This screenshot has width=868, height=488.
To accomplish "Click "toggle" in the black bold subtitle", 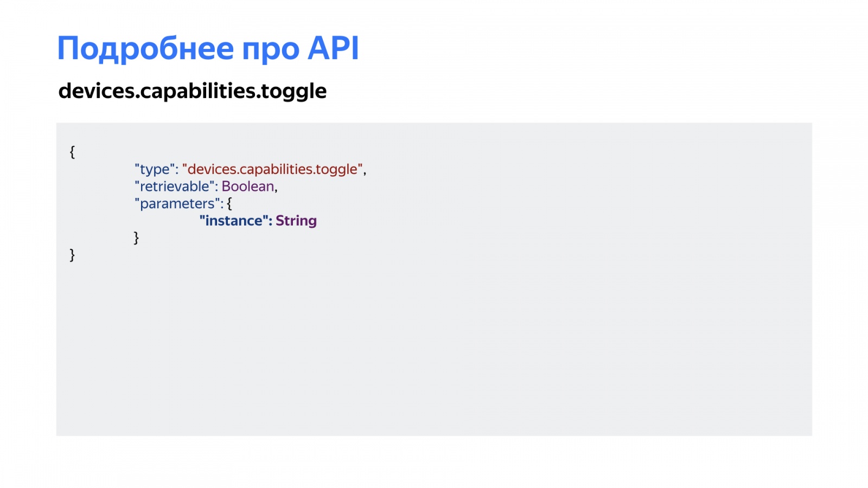I will pos(293,92).
